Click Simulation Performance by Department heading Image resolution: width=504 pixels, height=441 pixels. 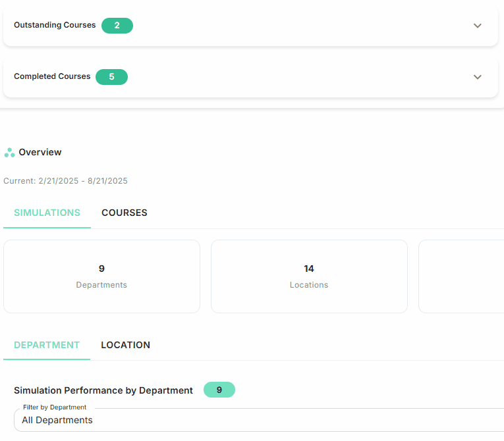pos(103,390)
